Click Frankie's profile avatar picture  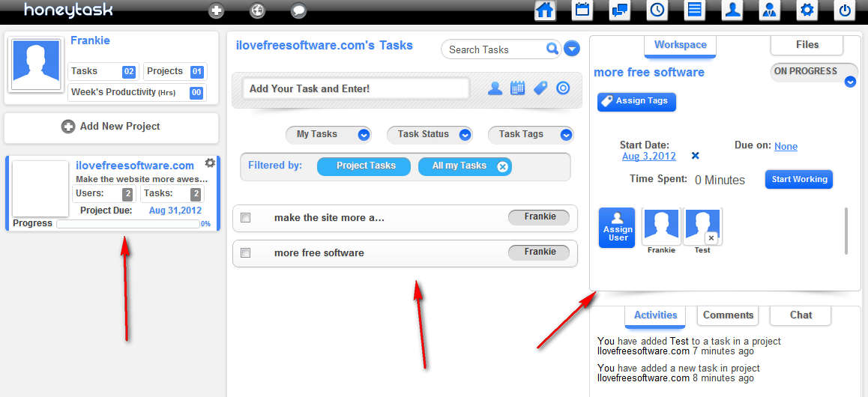(35, 64)
